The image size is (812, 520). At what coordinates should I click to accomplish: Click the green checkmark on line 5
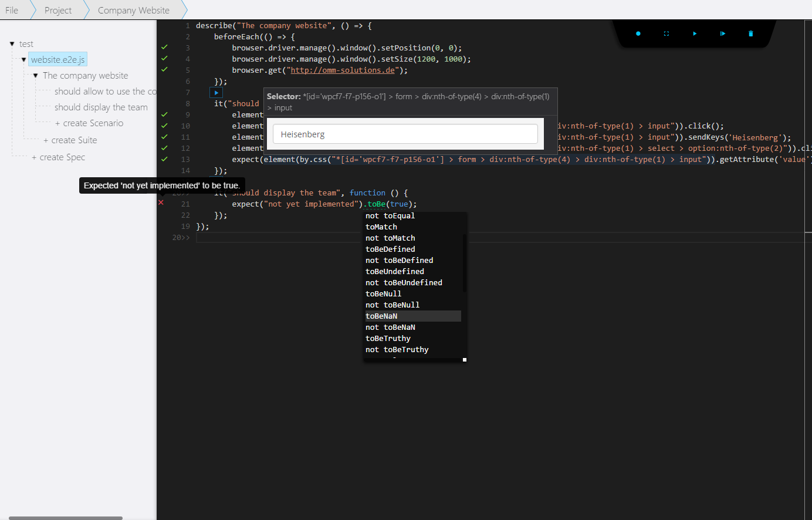point(164,69)
